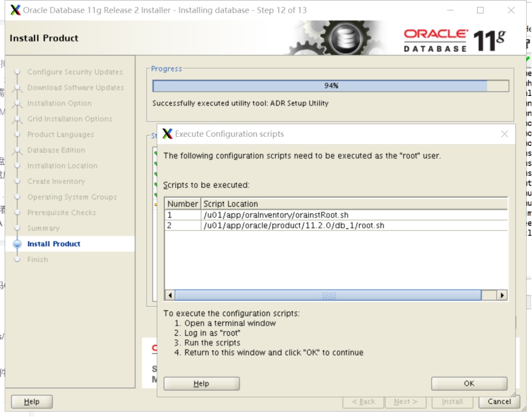Click the script number 1 cell
The height and width of the screenshot is (417, 532).
click(x=183, y=215)
